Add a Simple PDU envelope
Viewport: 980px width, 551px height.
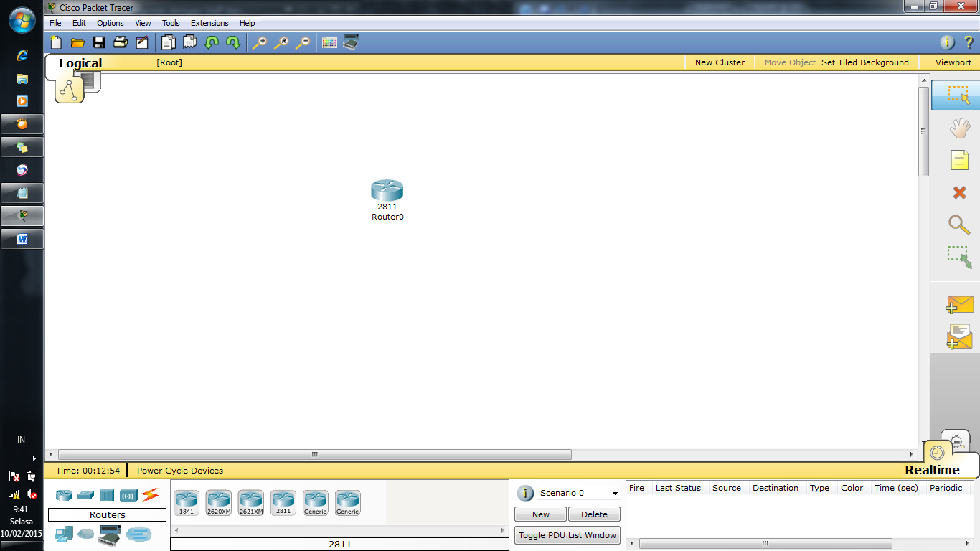point(959,304)
